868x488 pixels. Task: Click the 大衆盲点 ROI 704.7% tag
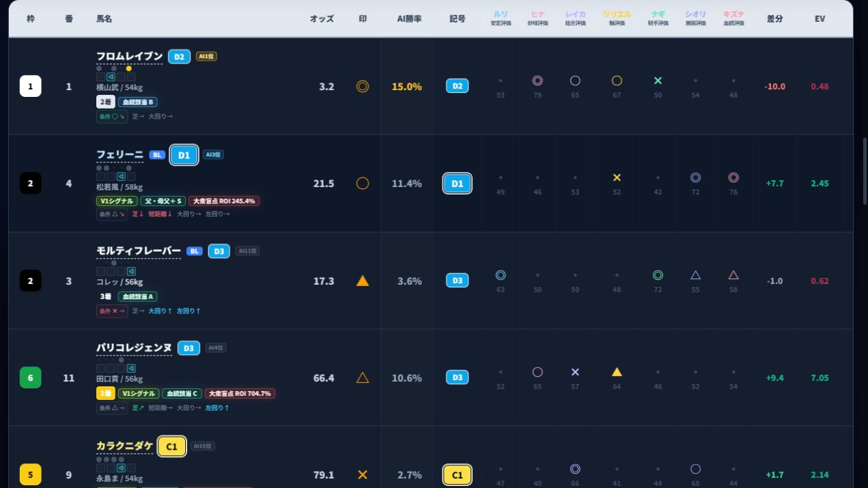click(240, 394)
